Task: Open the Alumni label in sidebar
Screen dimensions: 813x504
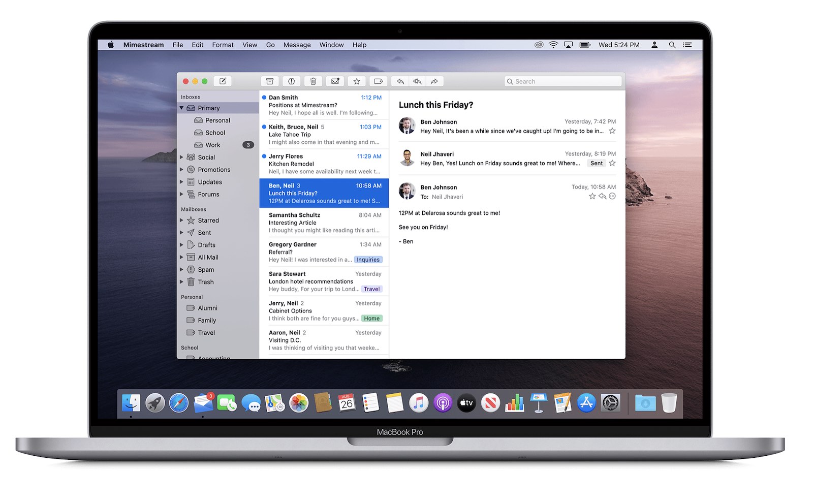Action: tap(218, 308)
